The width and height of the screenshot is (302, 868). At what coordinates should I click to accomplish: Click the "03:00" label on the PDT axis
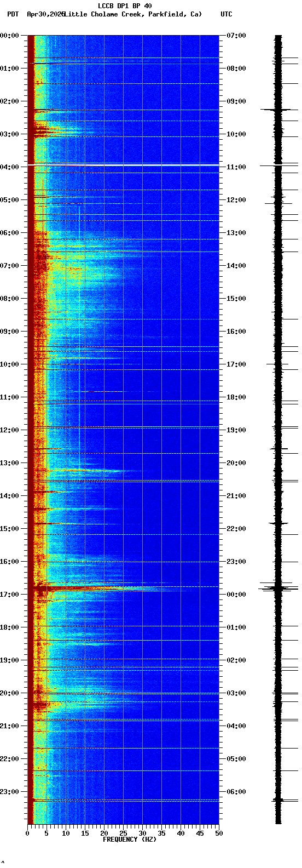9,134
